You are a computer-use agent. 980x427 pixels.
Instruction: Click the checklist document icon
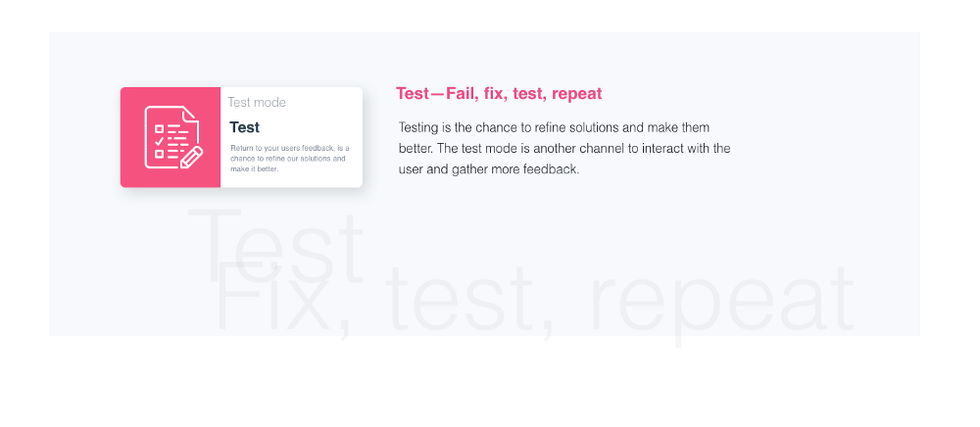pos(173,137)
